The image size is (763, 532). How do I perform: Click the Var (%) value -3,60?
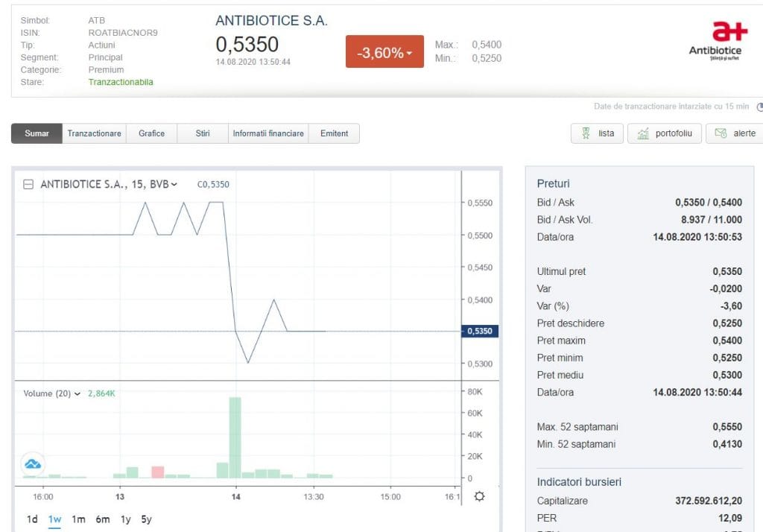click(732, 306)
